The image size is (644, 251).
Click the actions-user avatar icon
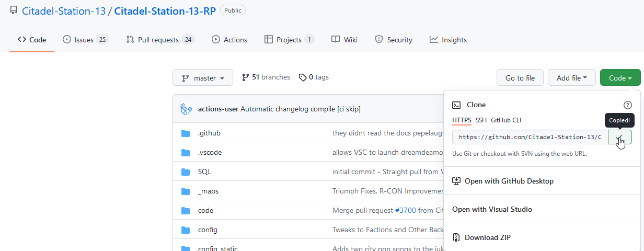(x=186, y=109)
